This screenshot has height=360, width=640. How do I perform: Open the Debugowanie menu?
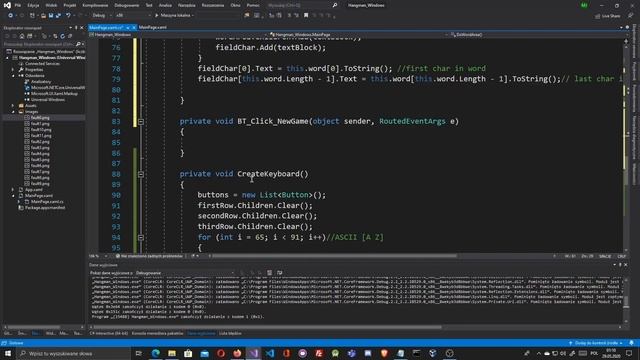[127, 5]
